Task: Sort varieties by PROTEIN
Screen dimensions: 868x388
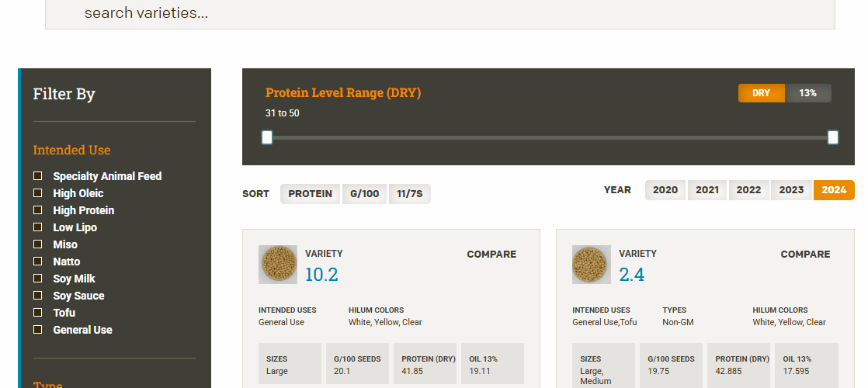Action: 310,194
